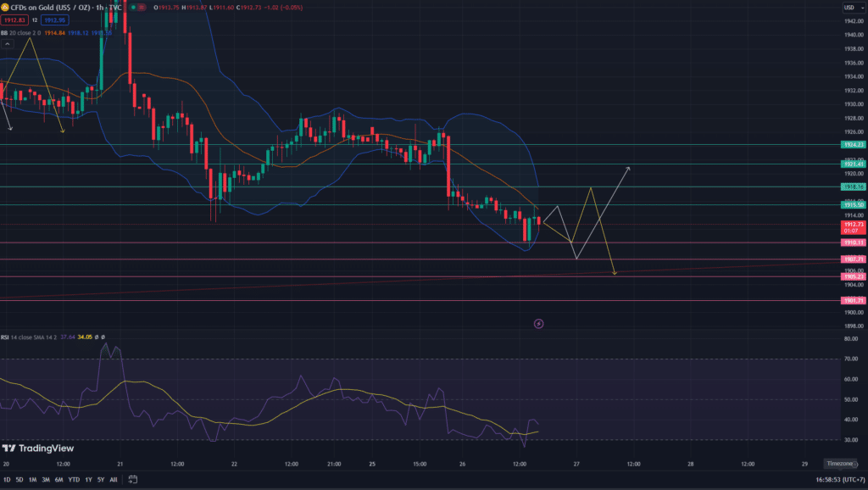Switch to the 5D time range

click(19, 480)
